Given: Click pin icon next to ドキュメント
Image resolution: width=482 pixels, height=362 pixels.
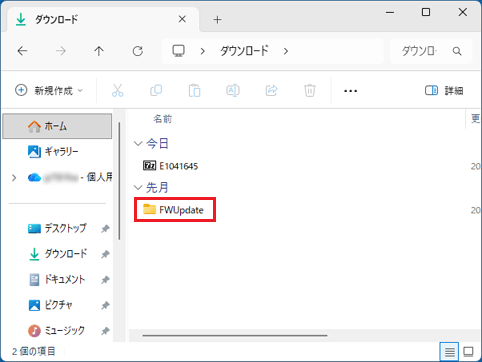Looking at the screenshot, I should click(105, 280).
